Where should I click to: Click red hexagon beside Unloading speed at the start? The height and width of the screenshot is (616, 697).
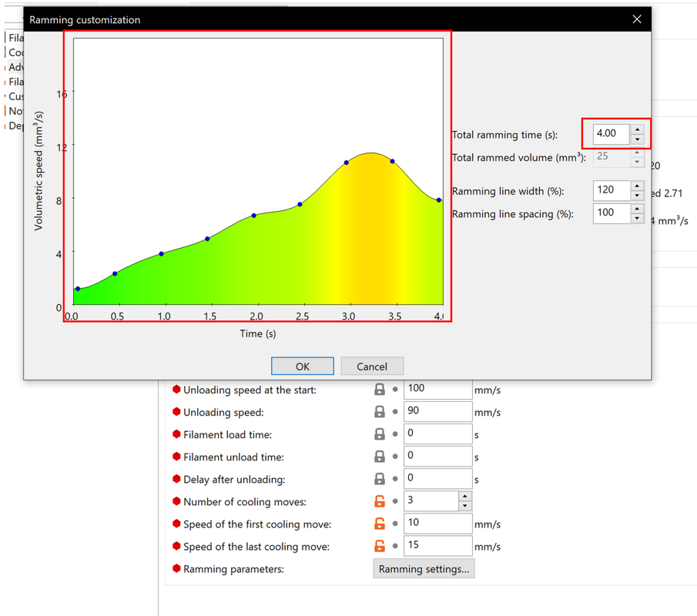176,389
